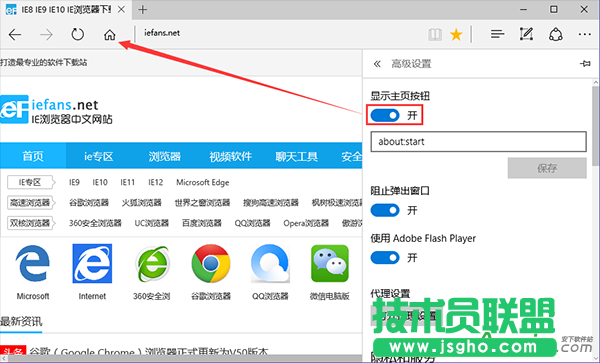Image resolution: width=600 pixels, height=363 pixels.
Task: Add page to favorites with star icon
Action: (x=456, y=35)
